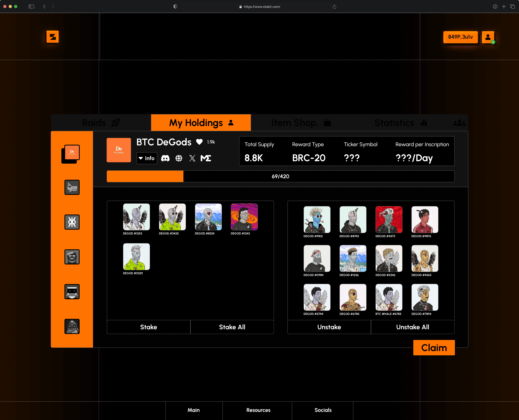Select the whale collection in sidebar
Image resolution: width=519 pixels, height=420 pixels.
point(72,187)
